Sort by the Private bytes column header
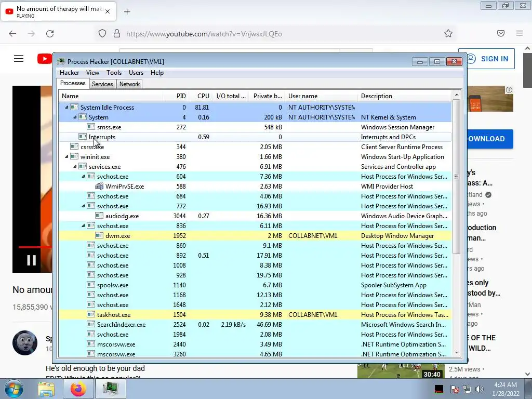 point(267,96)
